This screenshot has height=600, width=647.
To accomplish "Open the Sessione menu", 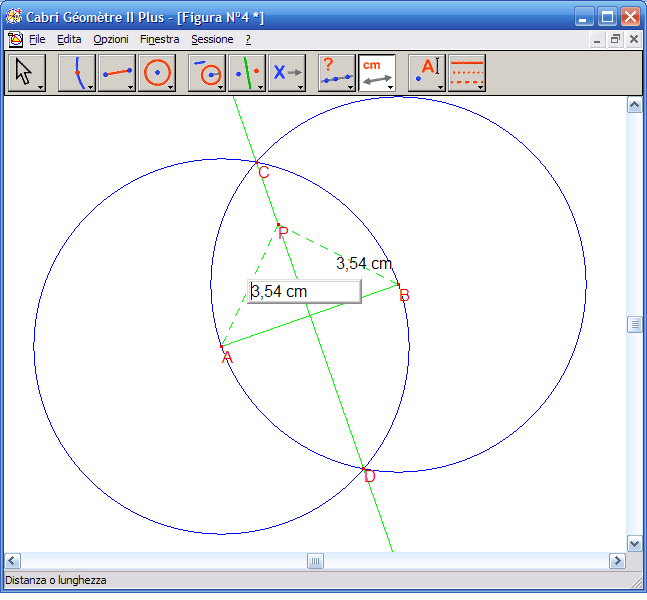I will point(212,39).
